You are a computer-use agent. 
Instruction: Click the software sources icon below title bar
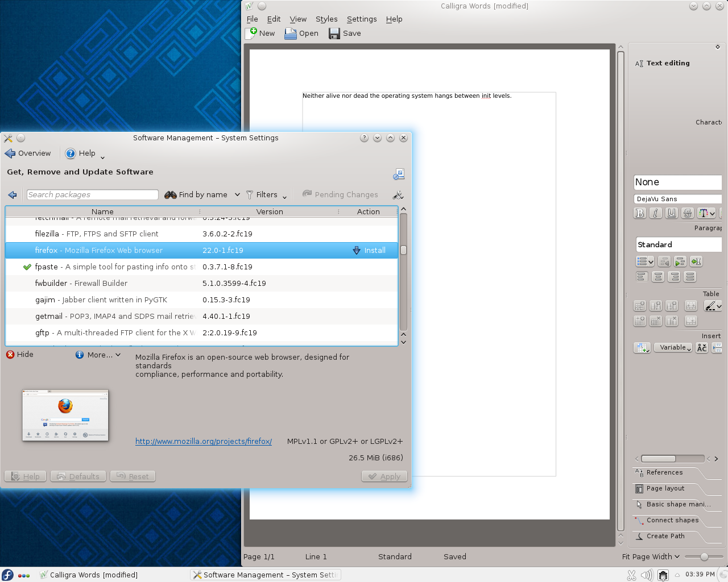pos(399,174)
